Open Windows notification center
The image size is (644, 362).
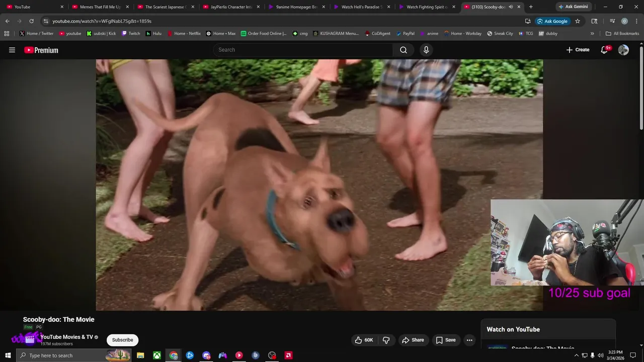[633, 355]
